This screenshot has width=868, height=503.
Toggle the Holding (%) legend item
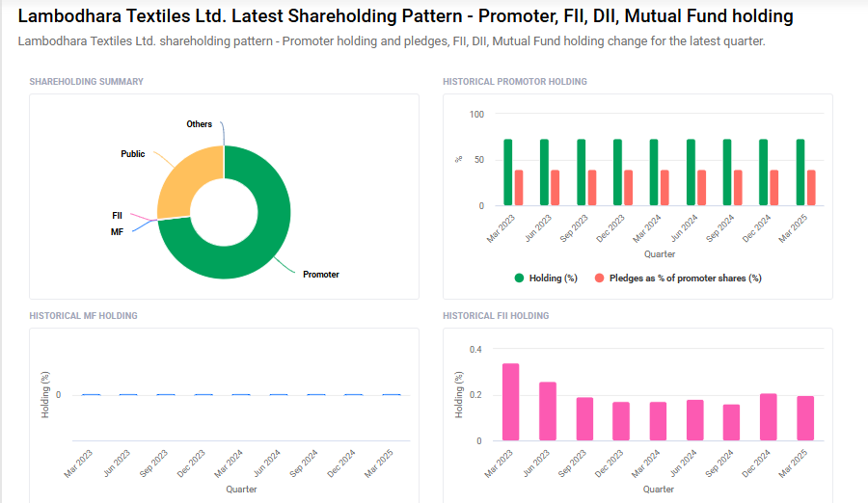point(546,278)
